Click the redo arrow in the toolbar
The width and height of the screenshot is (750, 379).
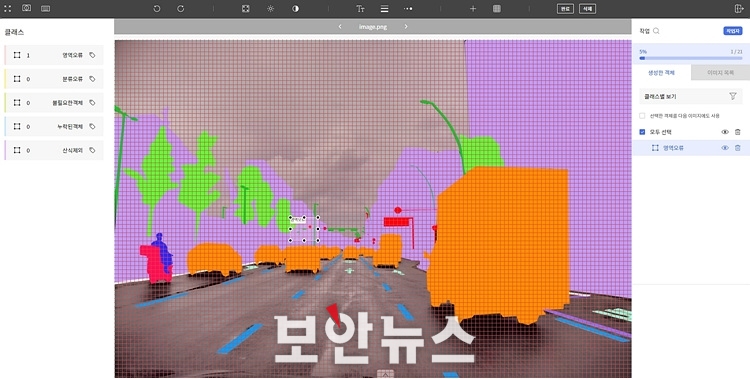180,9
